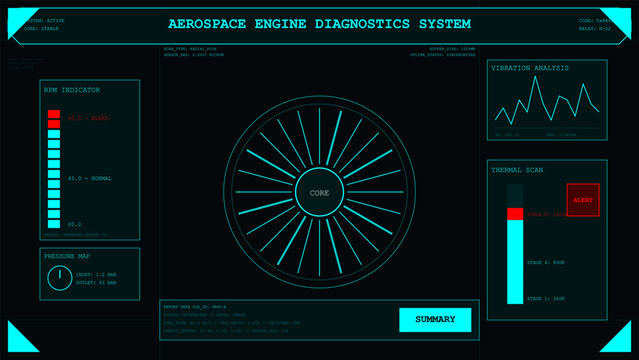This screenshot has height=360, width=639.
Task: Click the Thermal Scan temperature bar
Action: (x=515, y=244)
